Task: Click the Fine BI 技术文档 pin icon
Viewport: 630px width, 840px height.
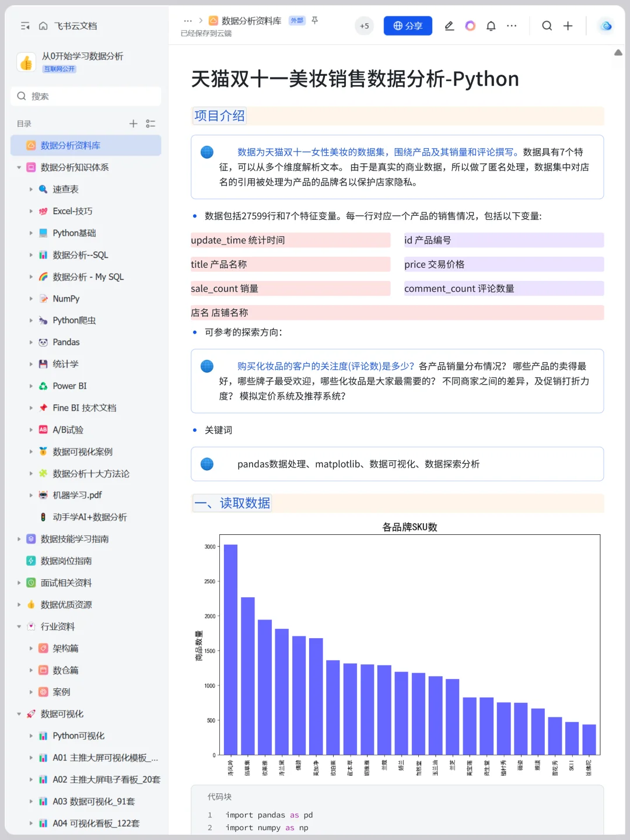Action: pos(43,408)
